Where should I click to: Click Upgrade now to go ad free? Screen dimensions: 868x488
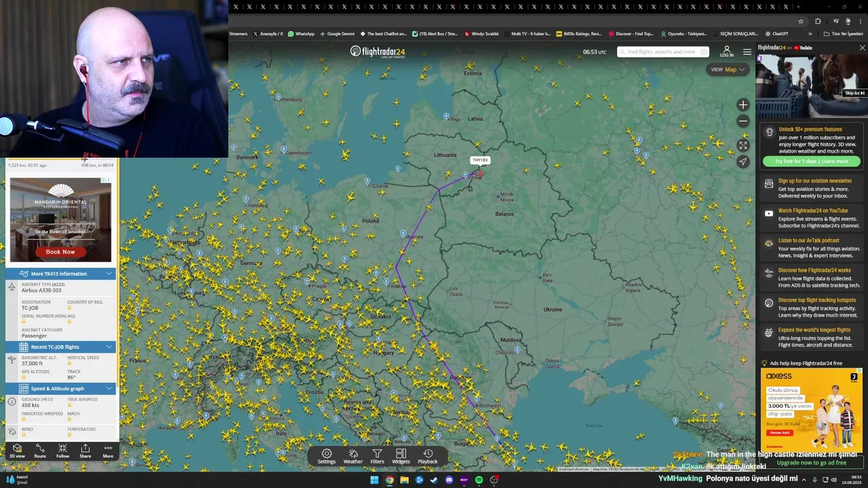(812, 462)
